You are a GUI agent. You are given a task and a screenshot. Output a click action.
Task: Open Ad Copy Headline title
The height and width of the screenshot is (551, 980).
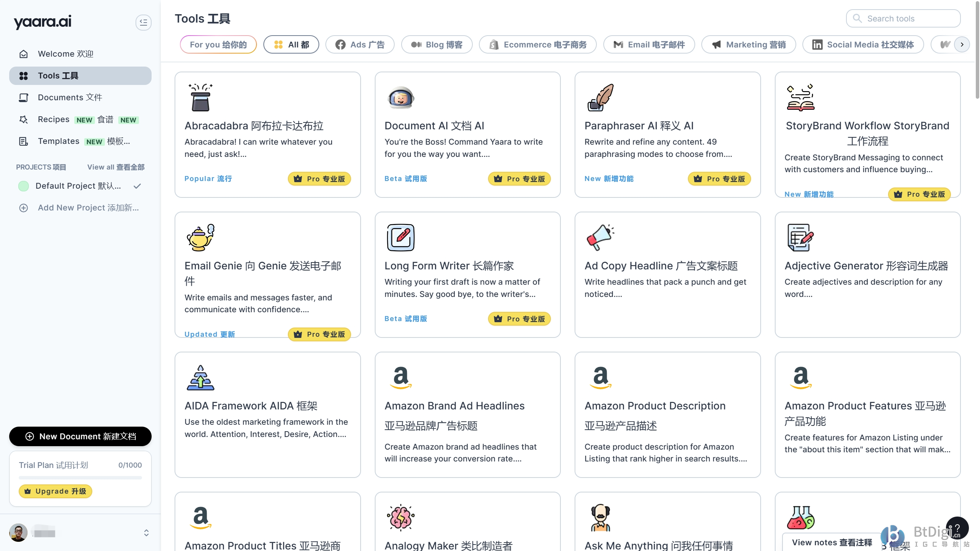pyautogui.click(x=661, y=266)
